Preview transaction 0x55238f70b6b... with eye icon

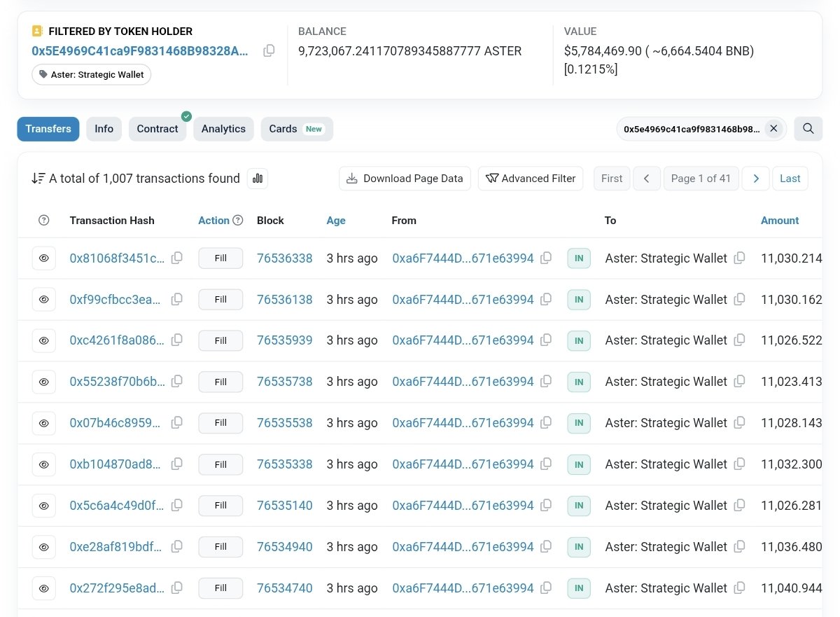[x=44, y=382]
